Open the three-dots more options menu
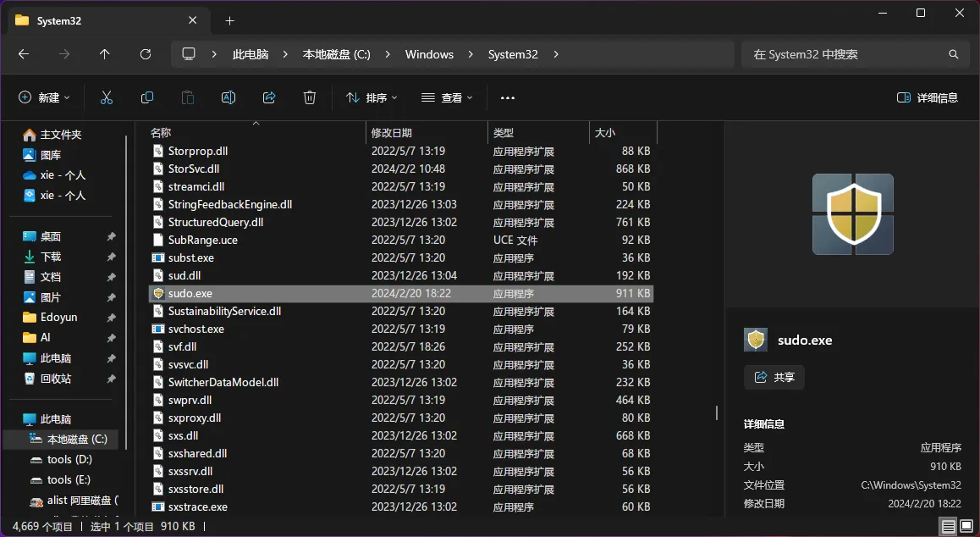The width and height of the screenshot is (980, 537). pos(508,97)
